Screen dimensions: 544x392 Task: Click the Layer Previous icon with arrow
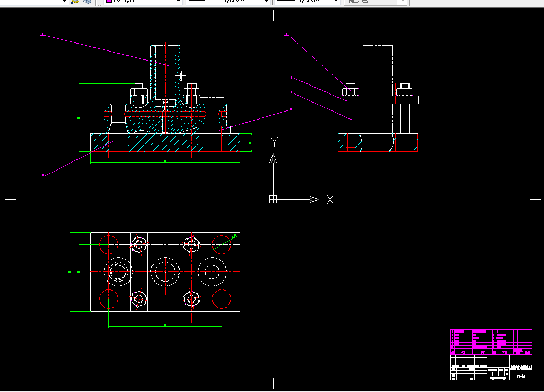click(74, 2)
